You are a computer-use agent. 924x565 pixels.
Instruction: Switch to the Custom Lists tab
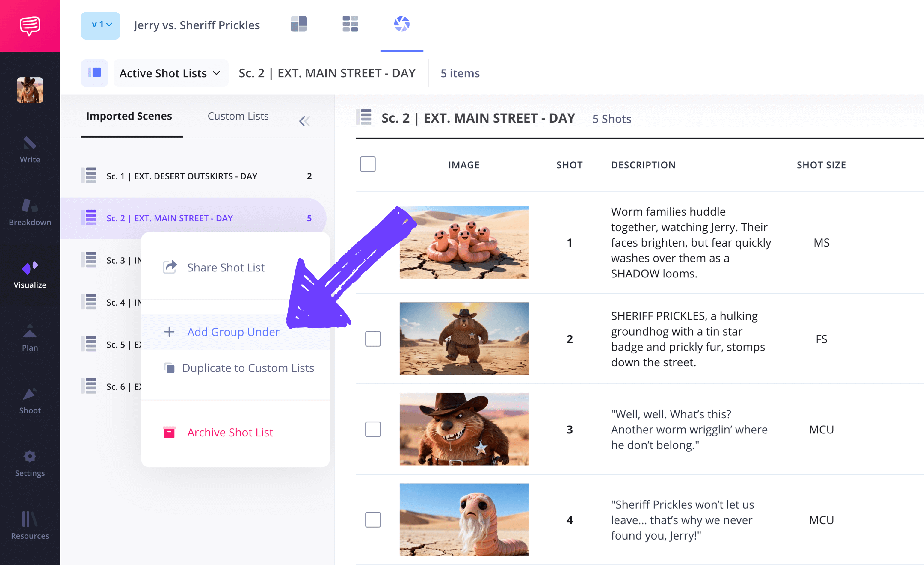pyautogui.click(x=238, y=116)
